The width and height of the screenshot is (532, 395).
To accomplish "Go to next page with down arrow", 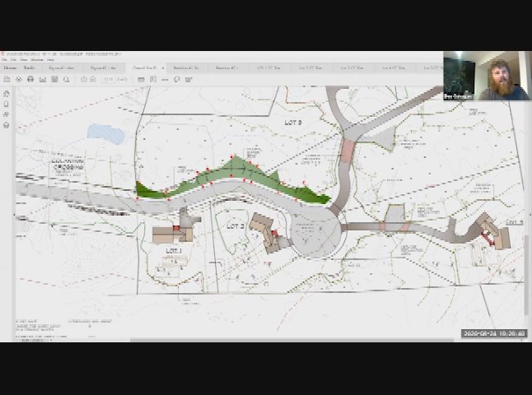I will [x=93, y=80].
